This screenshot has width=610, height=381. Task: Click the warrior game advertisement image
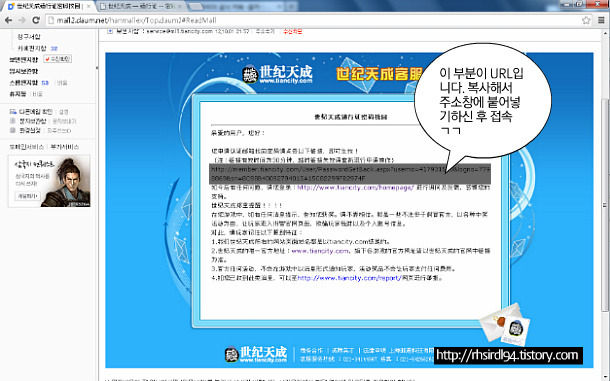pos(49,181)
